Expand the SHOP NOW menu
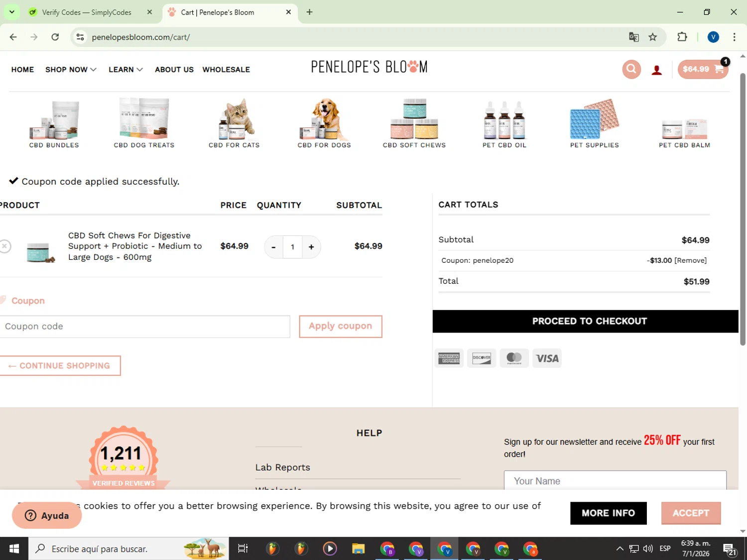The image size is (747, 560). point(71,70)
